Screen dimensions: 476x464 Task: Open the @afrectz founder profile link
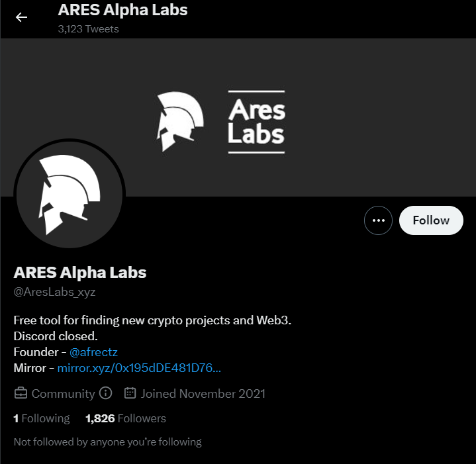(93, 352)
